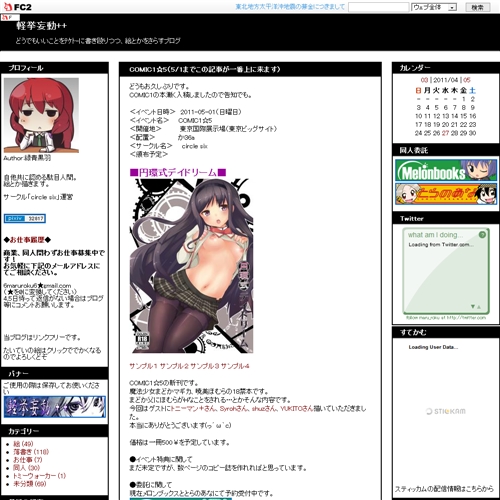Go to next month 05 in calendar
500x500 pixels.
(467, 80)
